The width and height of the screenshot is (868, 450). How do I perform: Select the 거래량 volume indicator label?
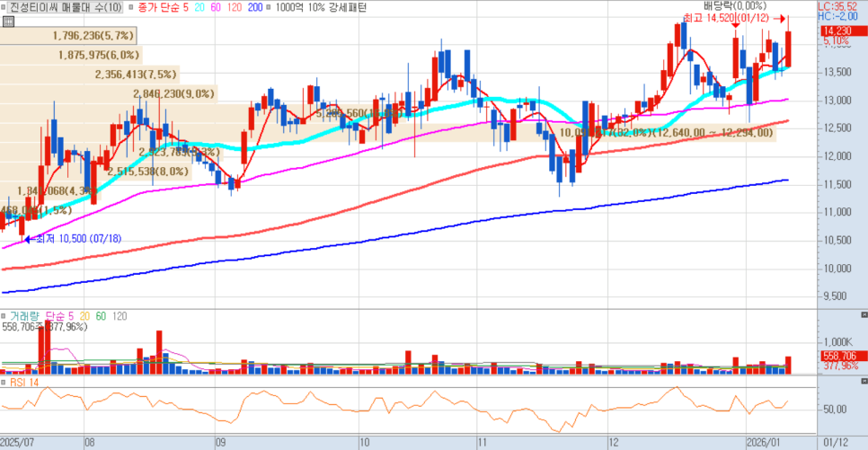[x=24, y=316]
